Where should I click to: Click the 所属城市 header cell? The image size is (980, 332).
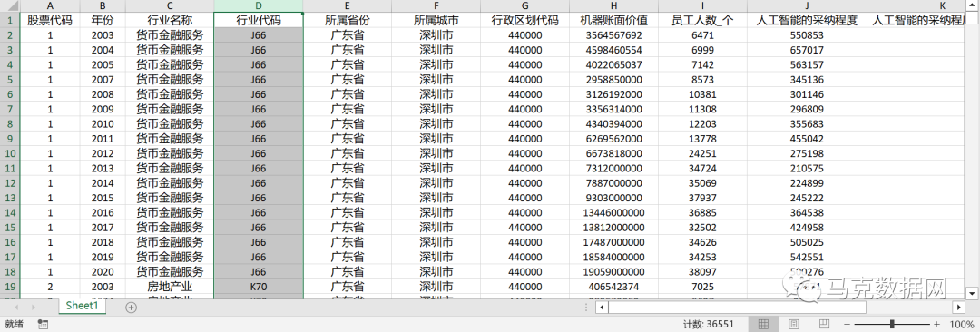[436, 20]
